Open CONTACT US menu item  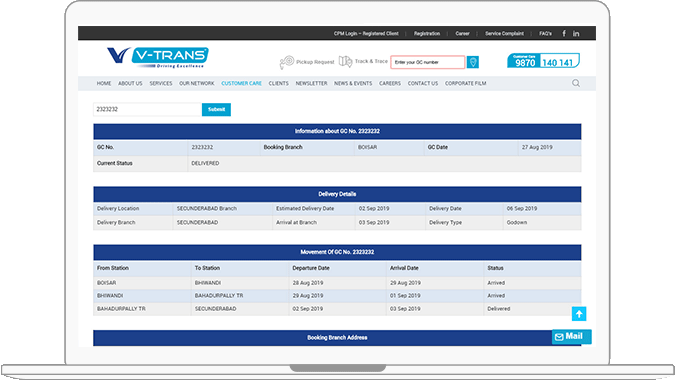point(423,83)
